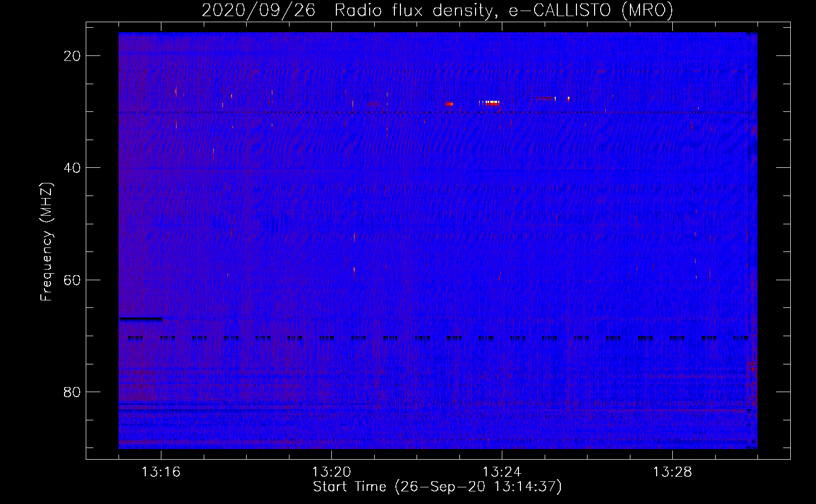Click the plot title "2020/09/26 Radio flux density, e-CALLISTO (MRO)"
The height and width of the screenshot is (504, 816).
(x=437, y=10)
